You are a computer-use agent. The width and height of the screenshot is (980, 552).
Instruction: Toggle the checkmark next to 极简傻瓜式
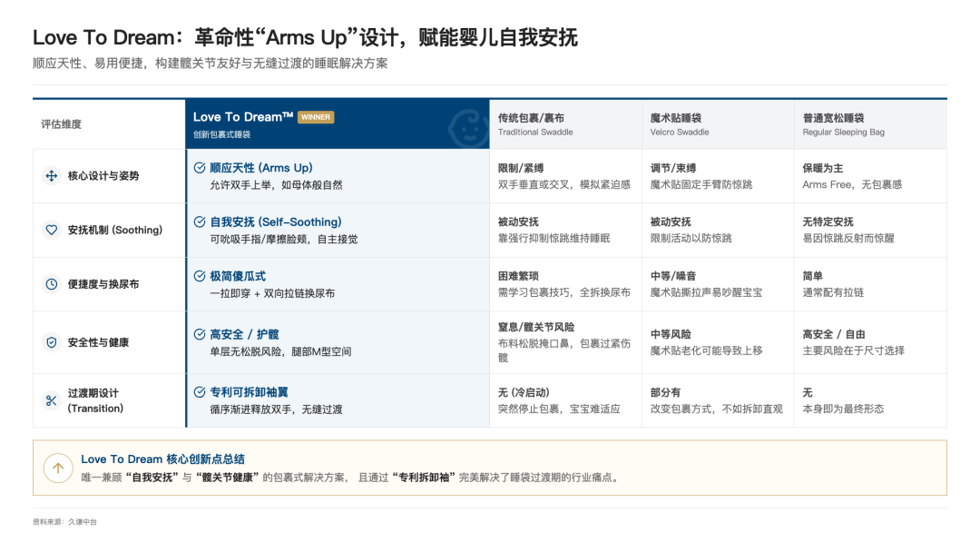(x=198, y=277)
